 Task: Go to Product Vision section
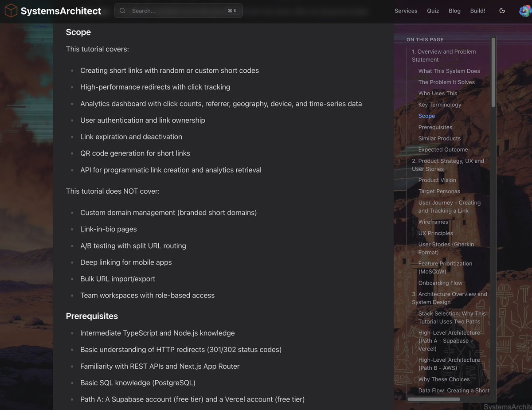coord(437,180)
